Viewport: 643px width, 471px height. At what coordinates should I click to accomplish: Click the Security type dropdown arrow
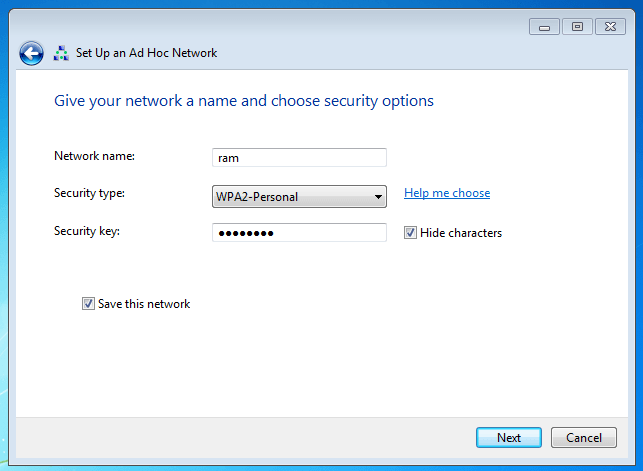[378, 197]
